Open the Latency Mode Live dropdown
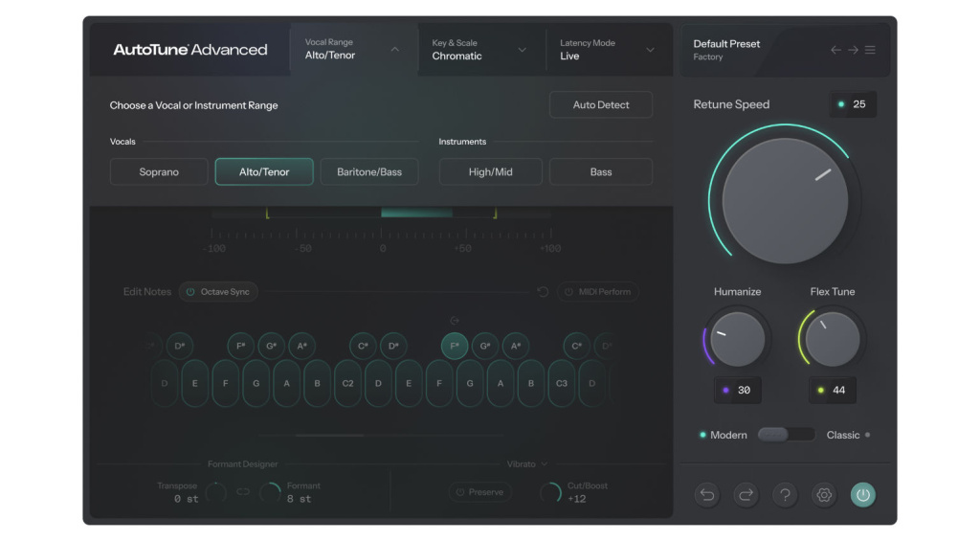 tap(608, 50)
